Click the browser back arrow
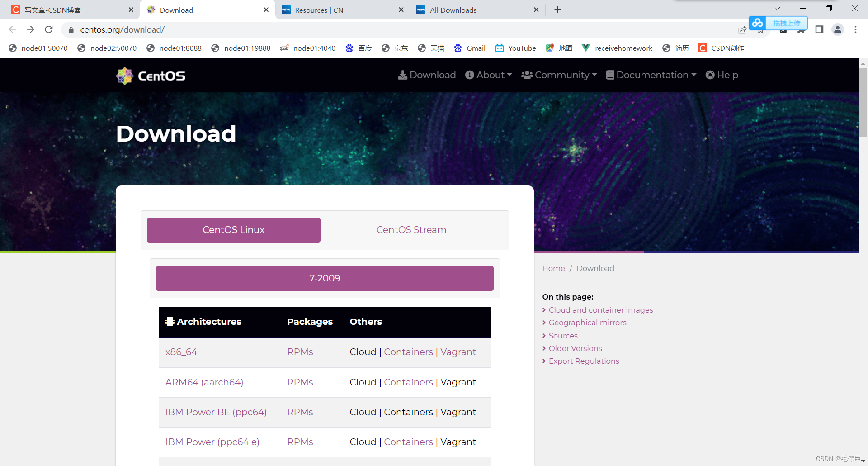The width and height of the screenshot is (868, 466). [x=12, y=29]
